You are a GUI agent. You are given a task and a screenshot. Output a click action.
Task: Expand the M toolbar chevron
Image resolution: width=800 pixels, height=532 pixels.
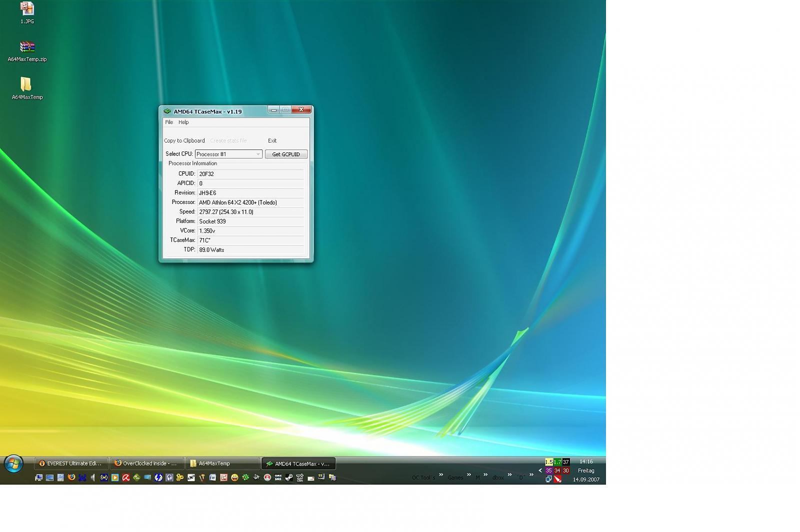pyautogui.click(x=485, y=474)
